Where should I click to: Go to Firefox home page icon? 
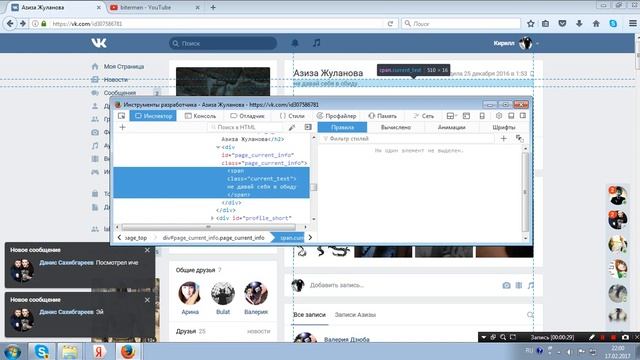[x=596, y=24]
